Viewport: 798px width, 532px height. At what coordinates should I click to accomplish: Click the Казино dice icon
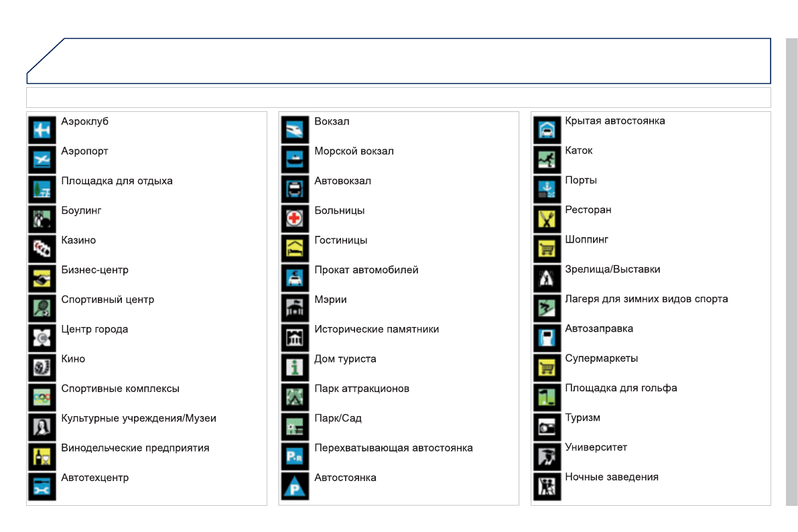(x=42, y=249)
